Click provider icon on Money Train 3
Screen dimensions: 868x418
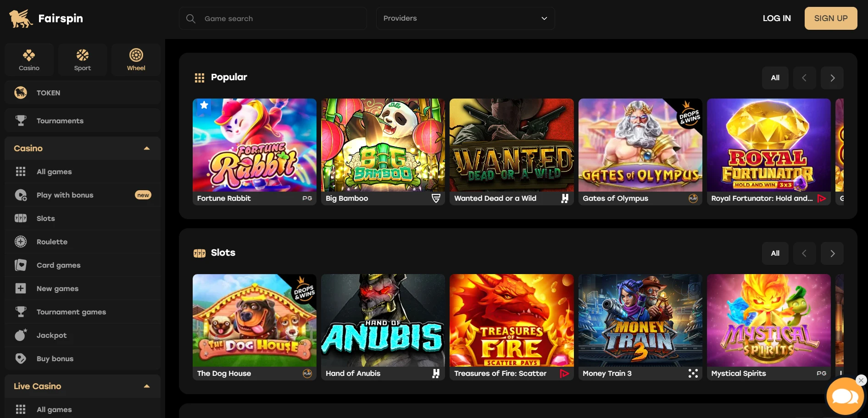693,374
